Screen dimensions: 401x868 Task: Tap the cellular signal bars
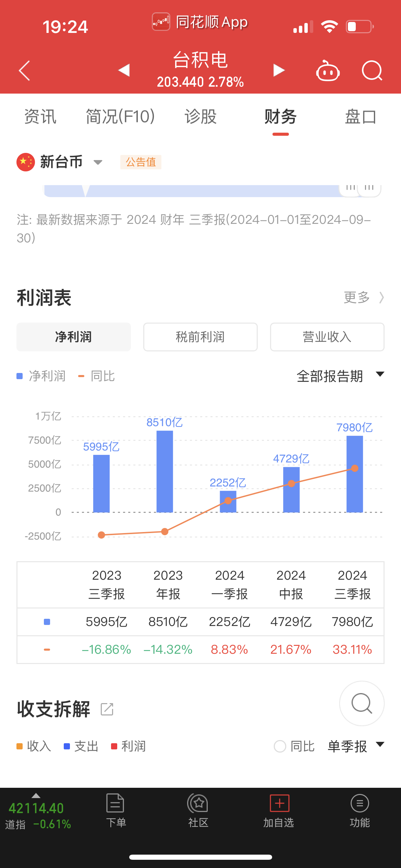pyautogui.click(x=303, y=27)
